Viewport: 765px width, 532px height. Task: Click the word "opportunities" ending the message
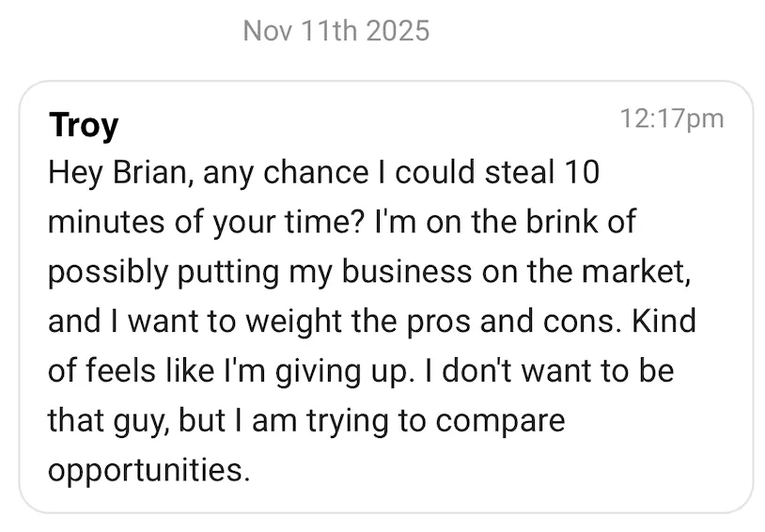[148, 469]
